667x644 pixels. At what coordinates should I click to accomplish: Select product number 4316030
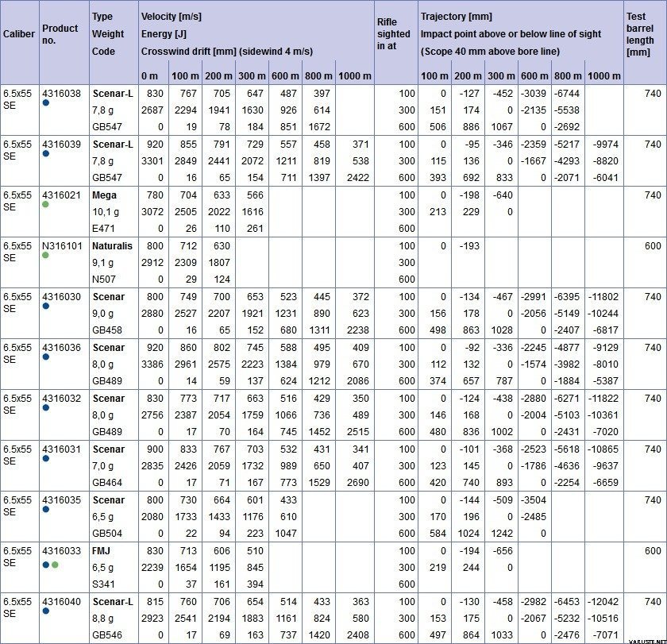point(61,296)
